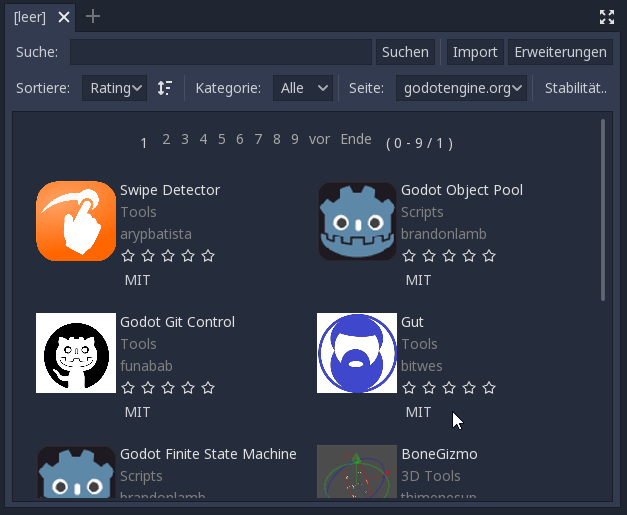This screenshot has width=627, height=515.
Task: Click MIT license under Godot Object Pool
Action: point(419,280)
